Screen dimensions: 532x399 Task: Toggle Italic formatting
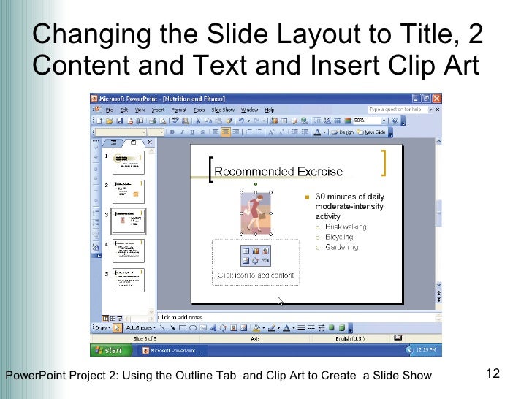pos(182,132)
